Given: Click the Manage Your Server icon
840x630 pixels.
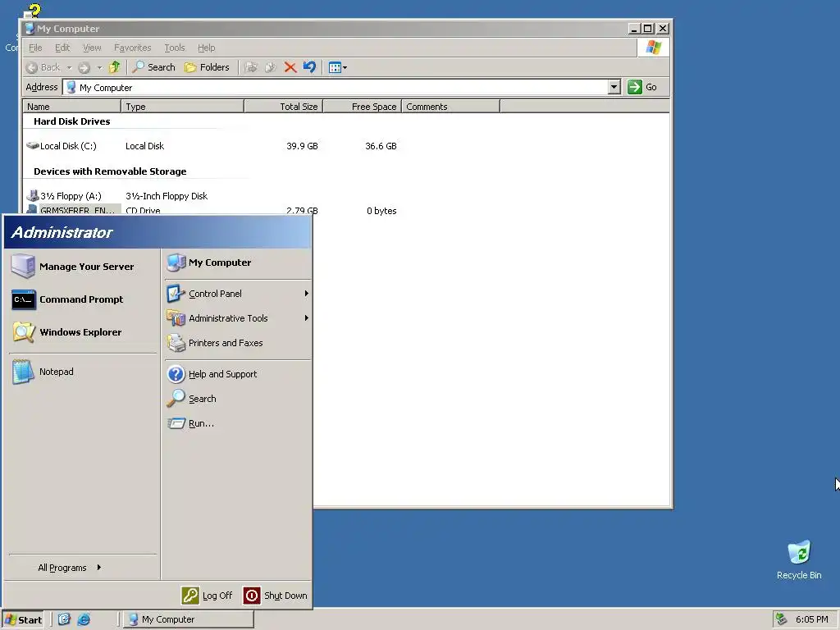Looking at the screenshot, I should tap(23, 267).
